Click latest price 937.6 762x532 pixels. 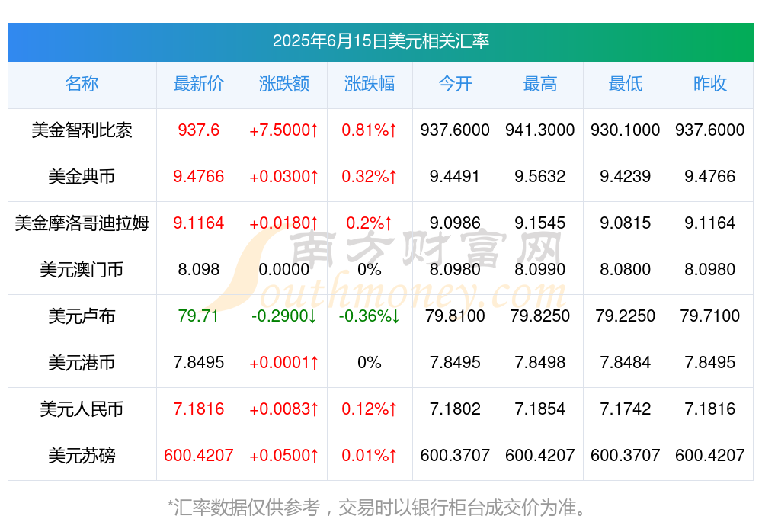coord(199,130)
